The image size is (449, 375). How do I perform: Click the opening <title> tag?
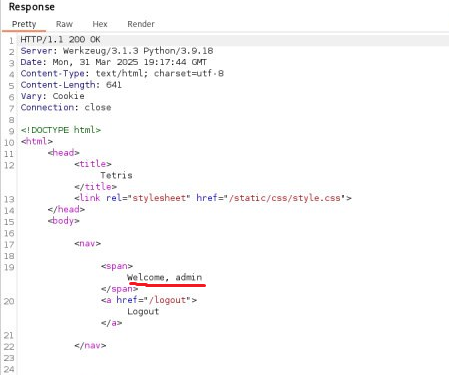93,164
